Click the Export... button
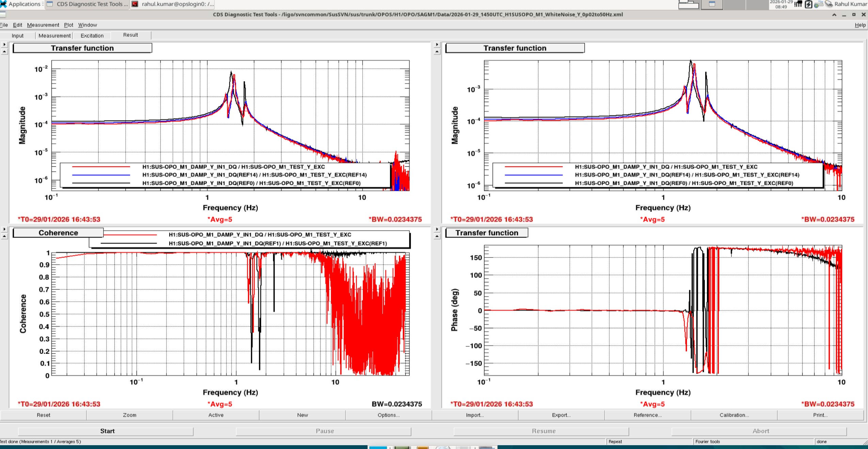This screenshot has width=868, height=449. pos(561,415)
